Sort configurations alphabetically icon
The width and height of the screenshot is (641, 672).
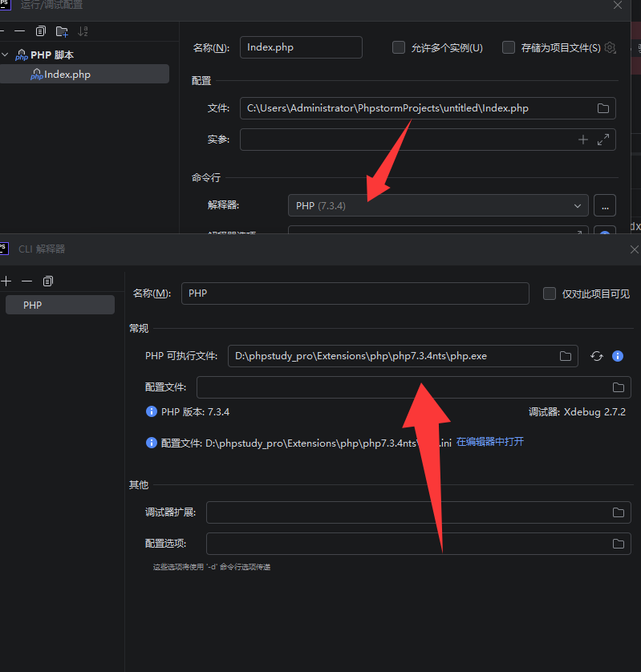pos(83,31)
